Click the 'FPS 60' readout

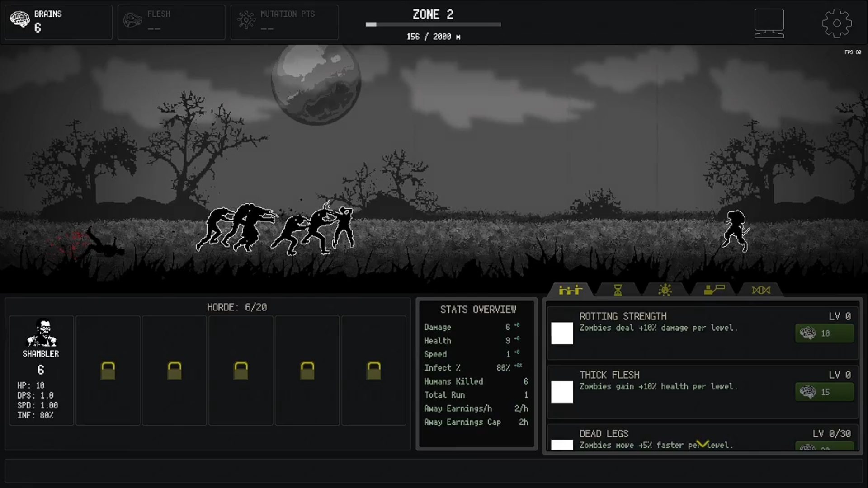point(853,52)
